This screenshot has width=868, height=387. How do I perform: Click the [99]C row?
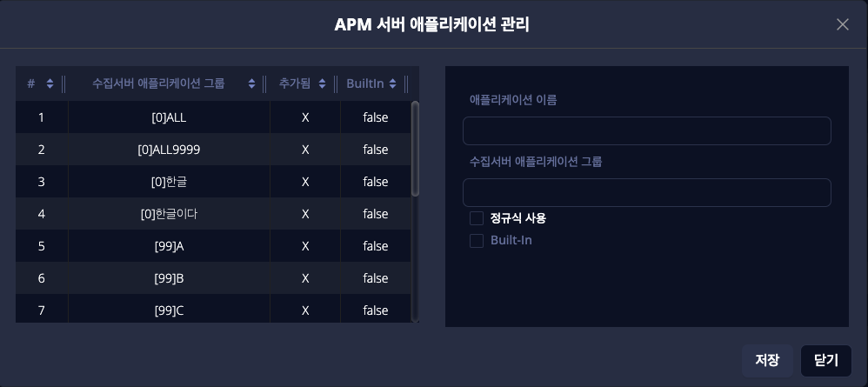coord(169,310)
